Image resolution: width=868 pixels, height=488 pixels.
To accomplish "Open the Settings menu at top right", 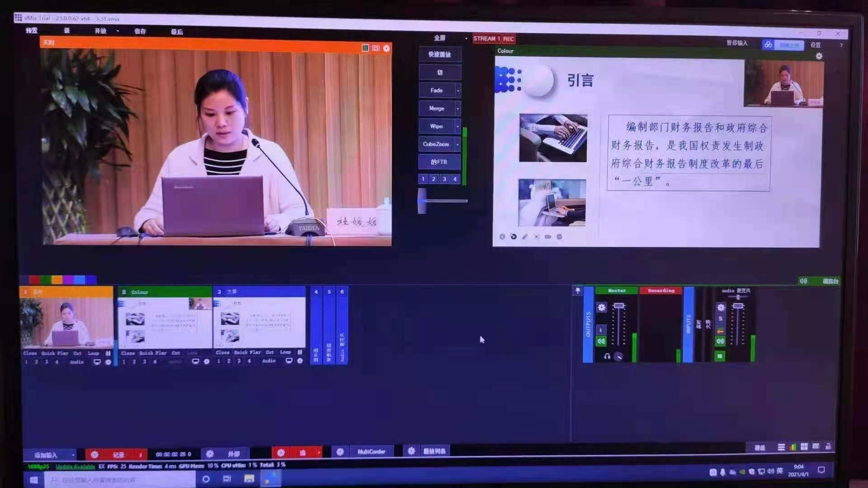I will click(x=816, y=45).
